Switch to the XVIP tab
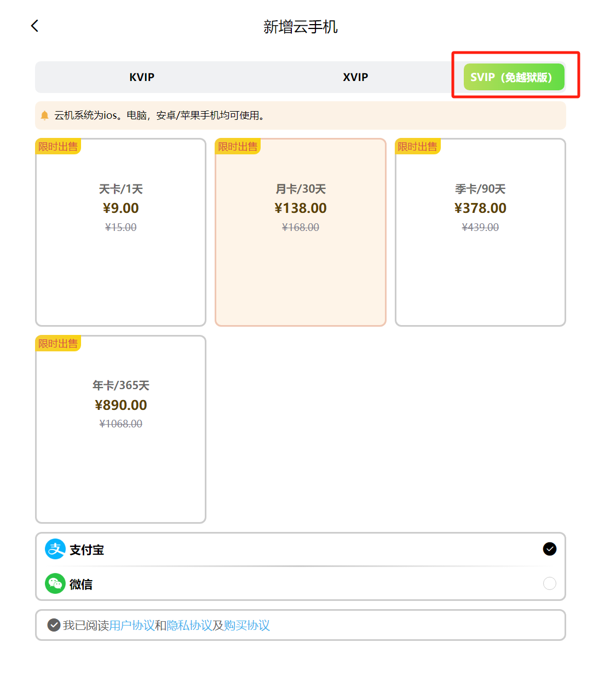 click(355, 77)
